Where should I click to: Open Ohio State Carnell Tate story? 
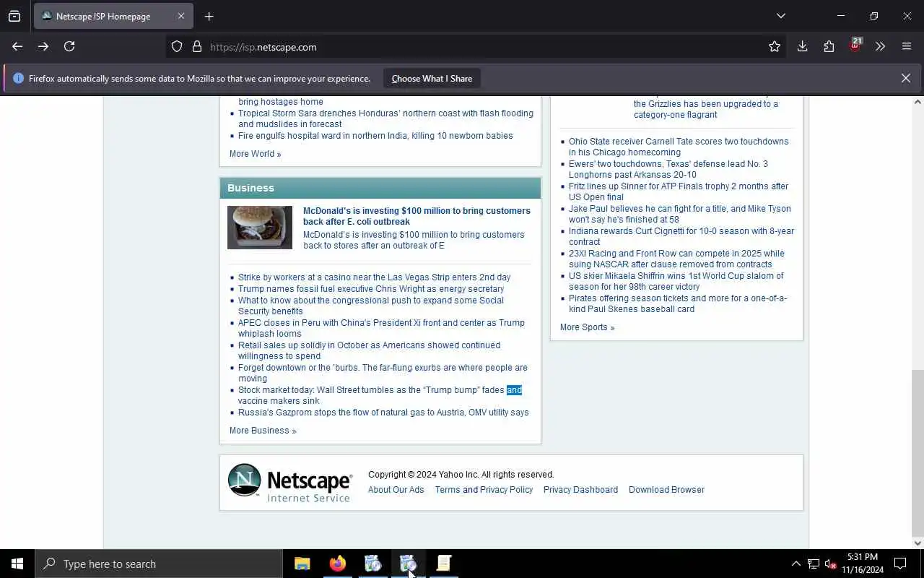(x=679, y=147)
